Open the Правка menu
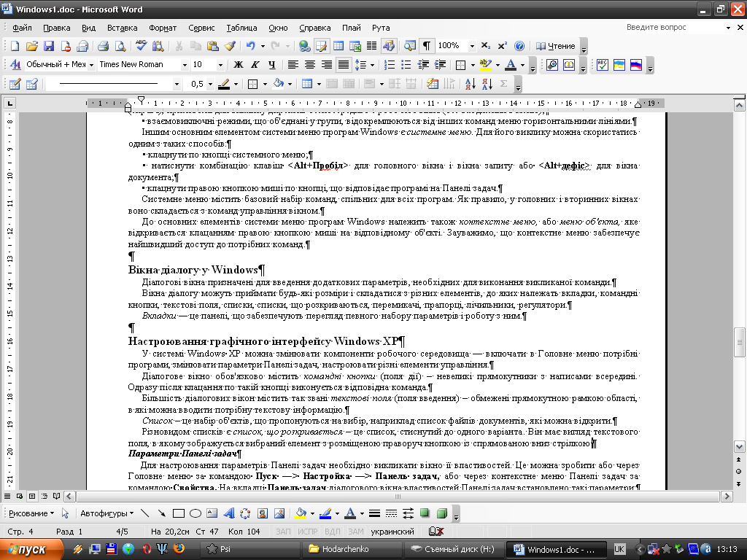The width and height of the screenshot is (747, 560). [57, 28]
